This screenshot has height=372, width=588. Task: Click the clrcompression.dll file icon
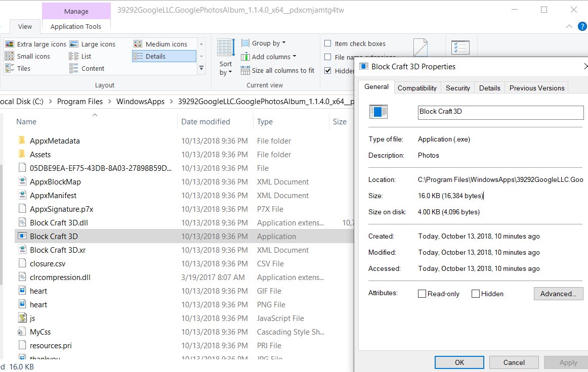(22, 277)
